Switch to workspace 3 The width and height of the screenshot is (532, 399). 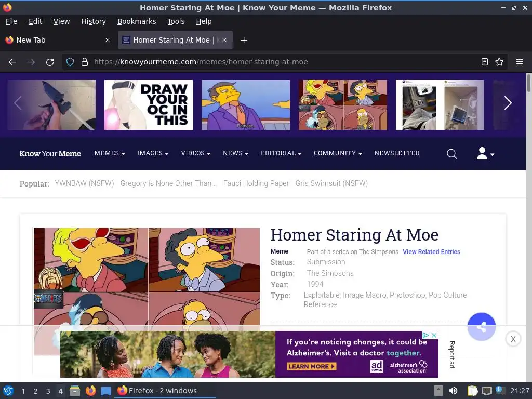tap(48, 391)
